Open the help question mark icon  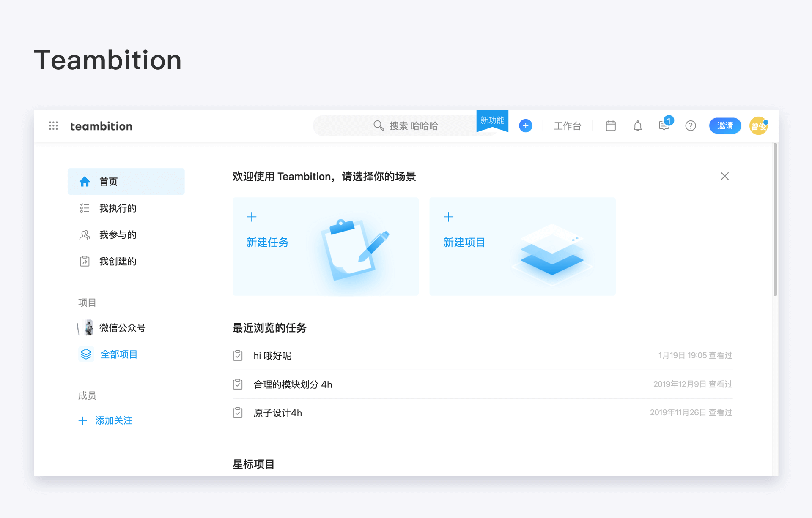coord(690,125)
